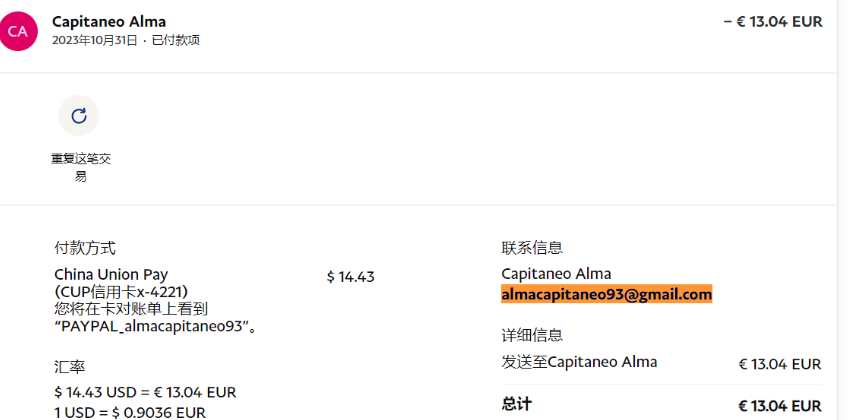
Task: Select the 详细信息 heading
Action: coord(532,335)
